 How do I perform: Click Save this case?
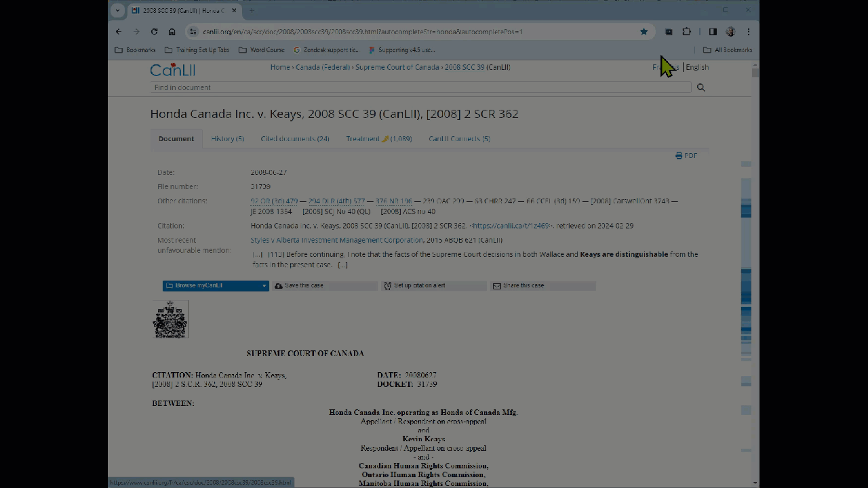[x=325, y=286]
